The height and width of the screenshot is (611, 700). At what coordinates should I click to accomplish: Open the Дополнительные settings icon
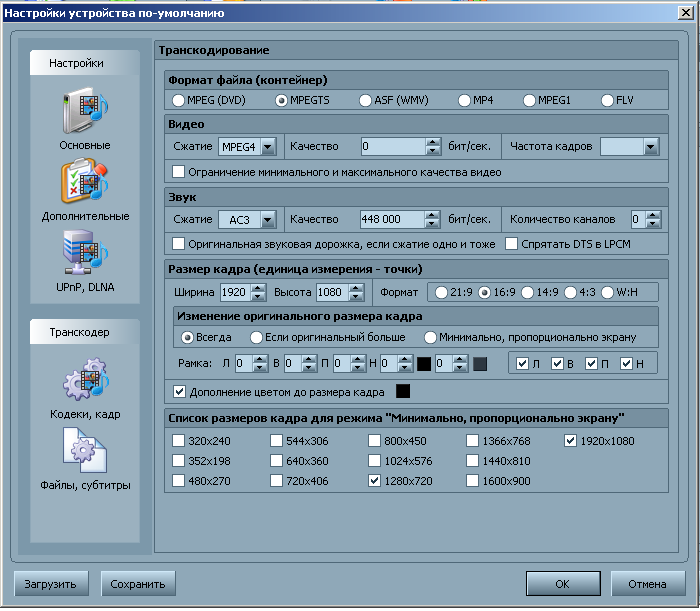(85, 181)
